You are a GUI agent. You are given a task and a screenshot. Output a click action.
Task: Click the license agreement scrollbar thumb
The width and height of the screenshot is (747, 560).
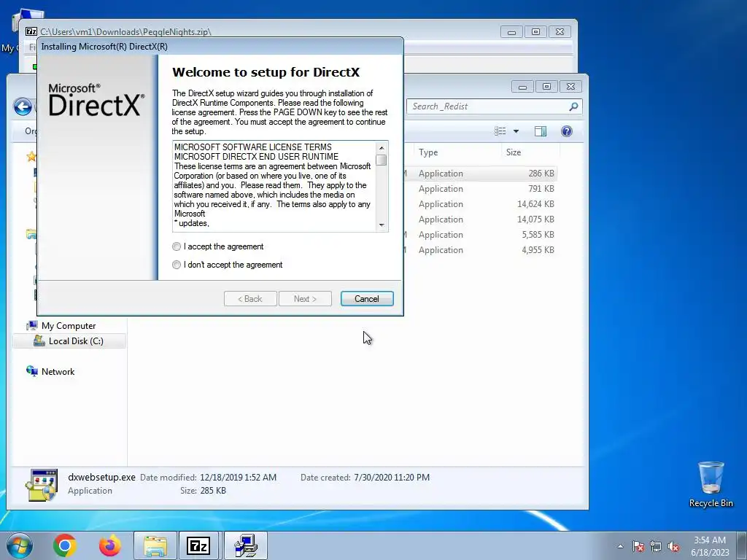click(381, 160)
